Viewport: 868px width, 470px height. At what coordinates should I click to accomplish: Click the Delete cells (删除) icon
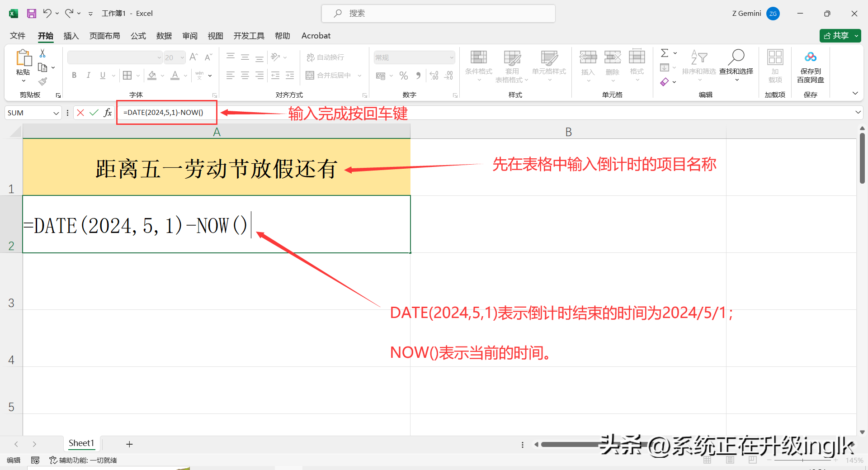tap(613, 57)
